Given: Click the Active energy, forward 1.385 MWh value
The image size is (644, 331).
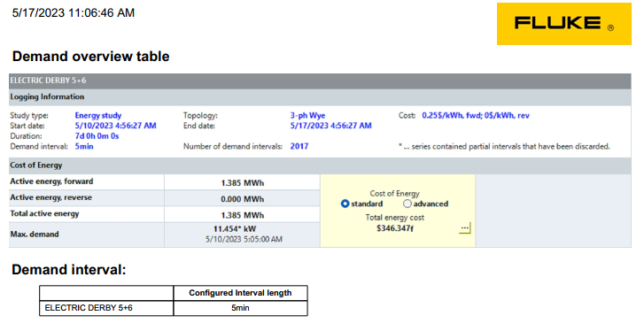Looking at the screenshot, I should 243,183.
